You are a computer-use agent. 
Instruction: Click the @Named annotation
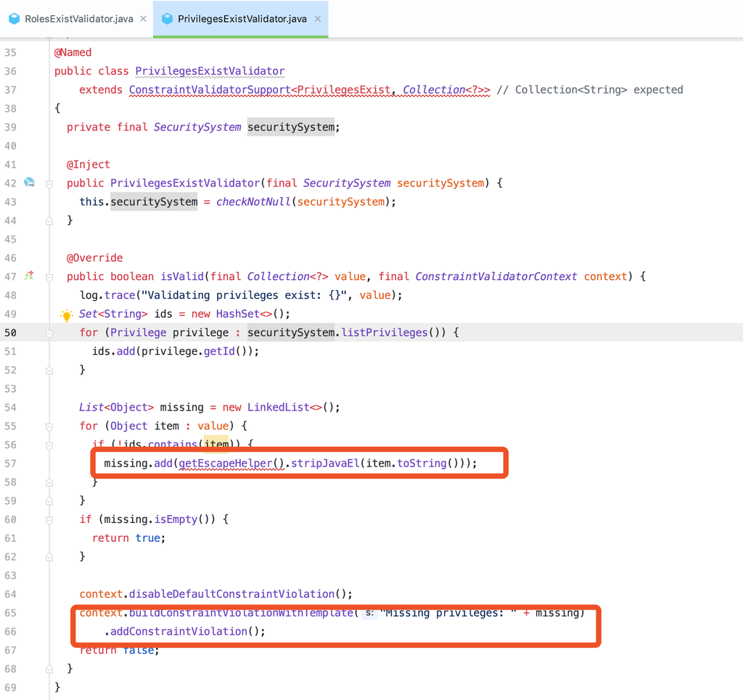(x=73, y=52)
